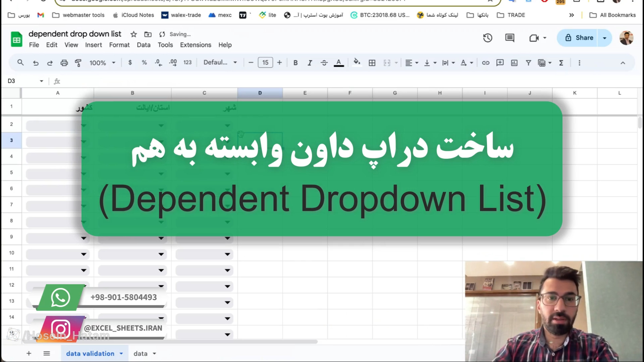Open All Bookmarks folder

click(612, 15)
